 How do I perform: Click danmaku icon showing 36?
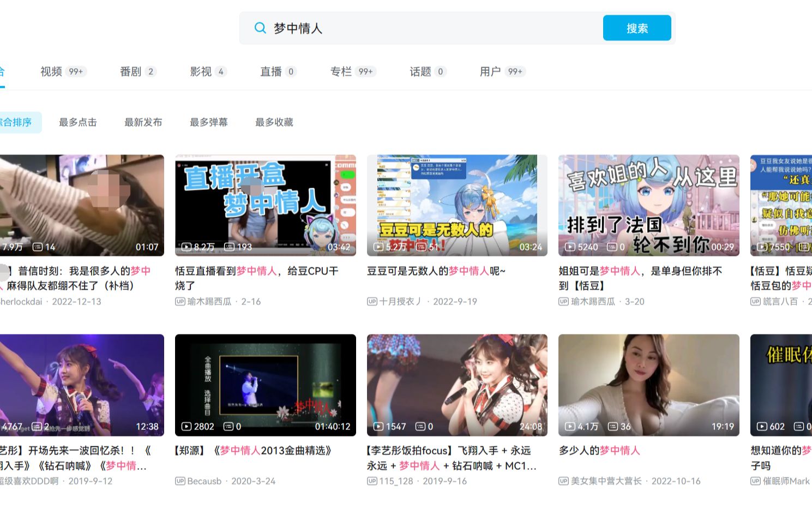coord(613,427)
